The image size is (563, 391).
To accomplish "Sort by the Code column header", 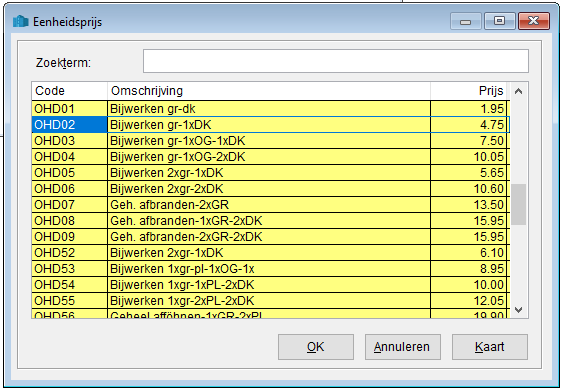I will pyautogui.click(x=70, y=91).
